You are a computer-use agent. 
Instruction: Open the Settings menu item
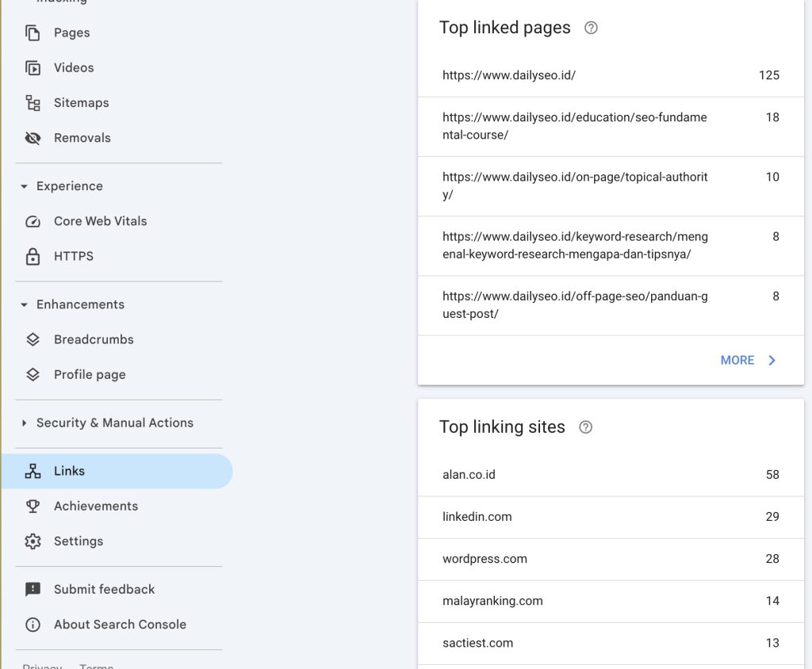(x=117, y=541)
